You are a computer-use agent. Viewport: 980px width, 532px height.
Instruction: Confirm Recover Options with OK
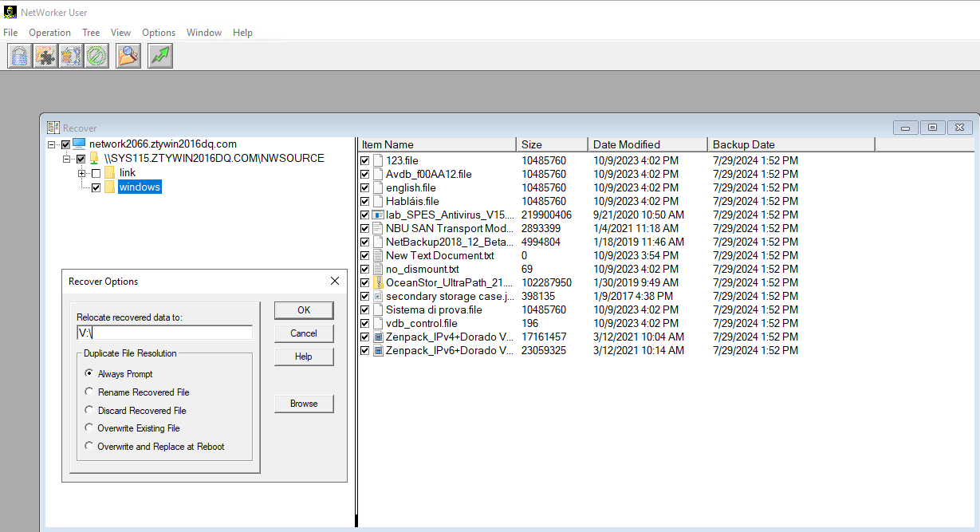point(304,310)
